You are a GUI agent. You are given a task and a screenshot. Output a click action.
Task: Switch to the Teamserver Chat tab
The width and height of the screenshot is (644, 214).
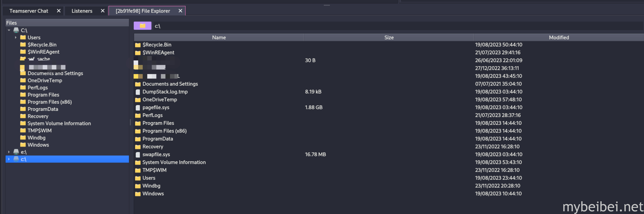pos(29,11)
